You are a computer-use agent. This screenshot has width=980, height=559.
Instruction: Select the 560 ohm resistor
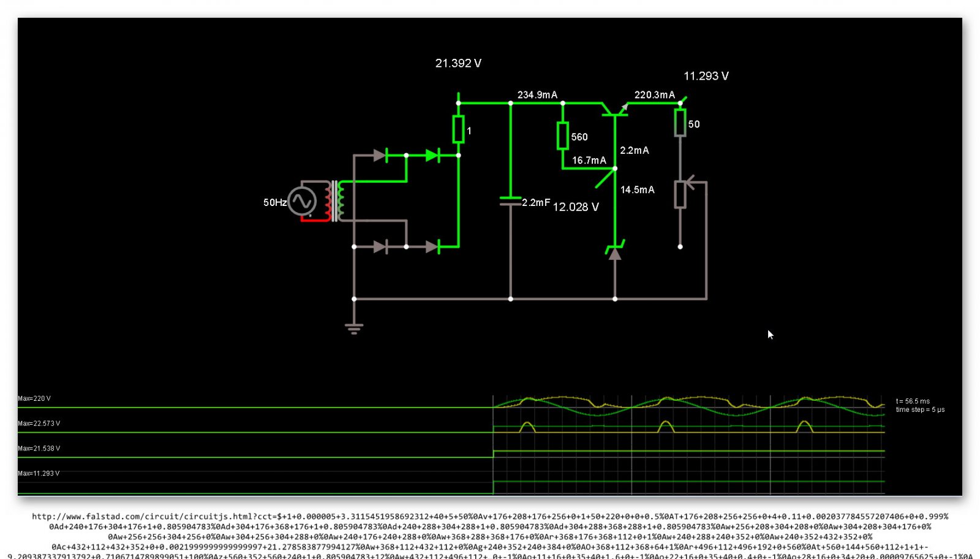click(x=562, y=135)
